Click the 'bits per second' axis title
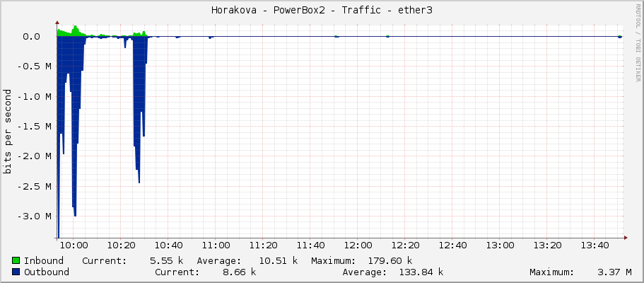 point(7,131)
